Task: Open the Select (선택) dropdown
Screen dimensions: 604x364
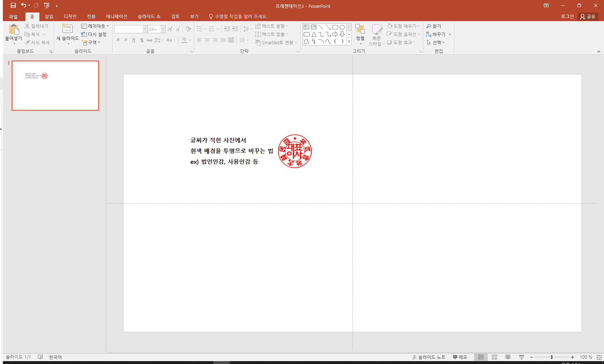Action: point(435,43)
